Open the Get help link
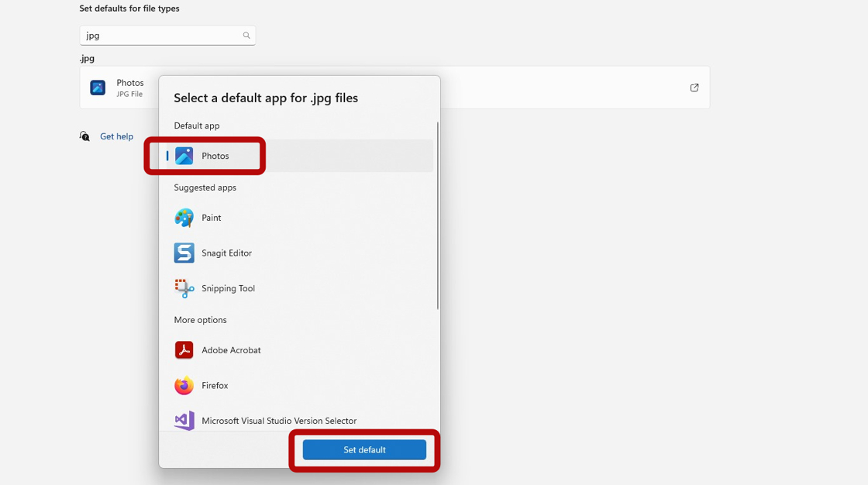The image size is (868, 485). pyautogui.click(x=117, y=136)
